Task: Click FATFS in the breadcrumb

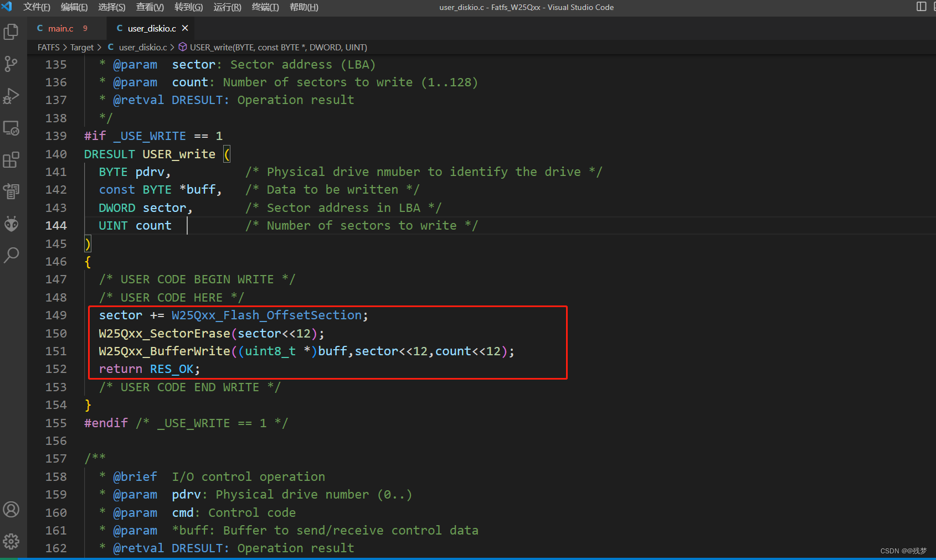Action: tap(48, 48)
